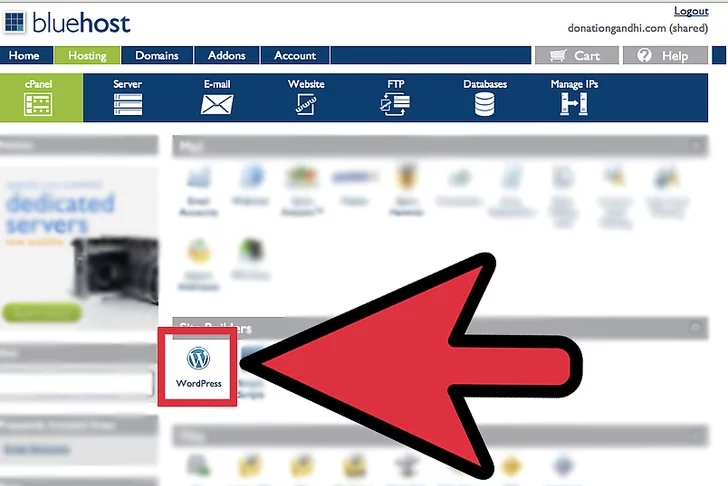The width and height of the screenshot is (728, 486).
Task: Collapse the Files section header
Action: coord(695,435)
